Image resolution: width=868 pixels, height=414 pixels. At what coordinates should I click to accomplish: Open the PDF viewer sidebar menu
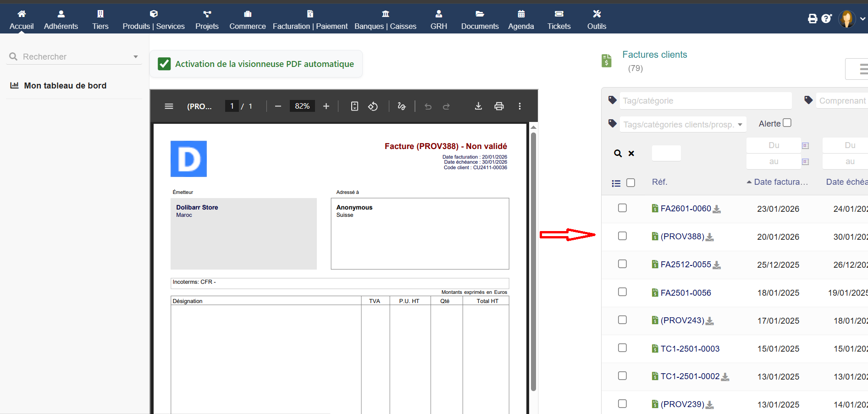pos(169,106)
